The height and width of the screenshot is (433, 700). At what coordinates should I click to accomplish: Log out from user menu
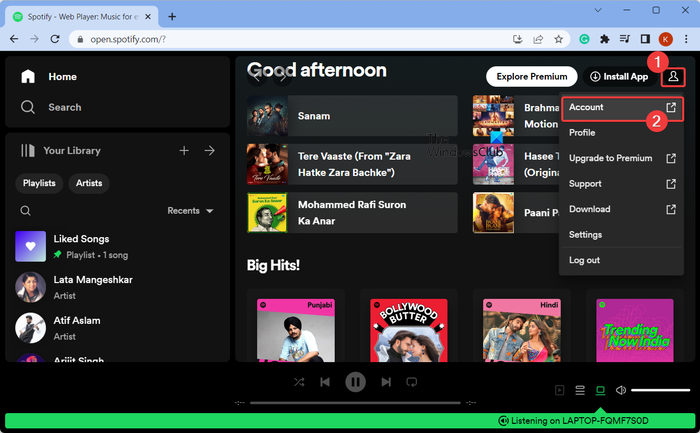[621, 260]
